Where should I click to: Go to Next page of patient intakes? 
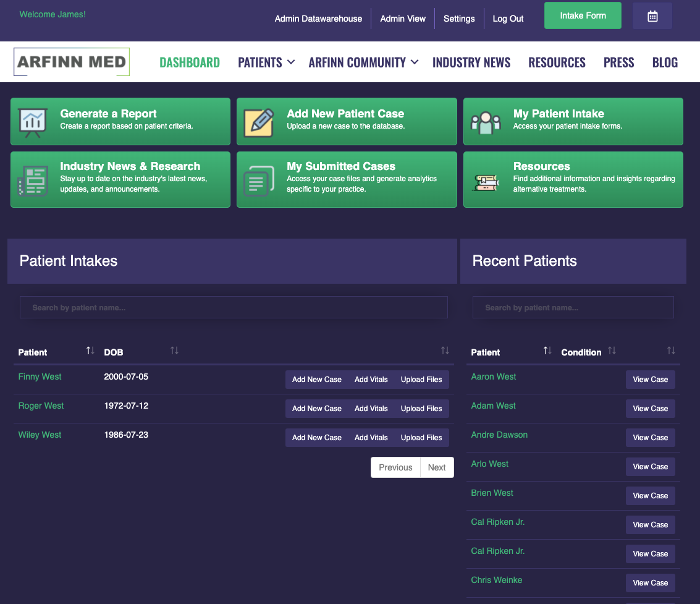coord(437,467)
